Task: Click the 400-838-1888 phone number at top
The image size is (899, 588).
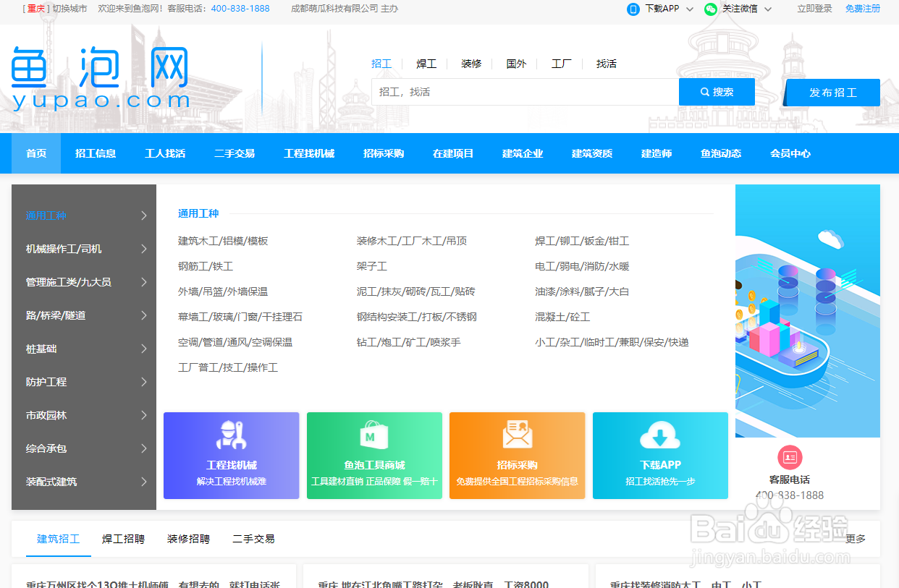Action: click(240, 9)
